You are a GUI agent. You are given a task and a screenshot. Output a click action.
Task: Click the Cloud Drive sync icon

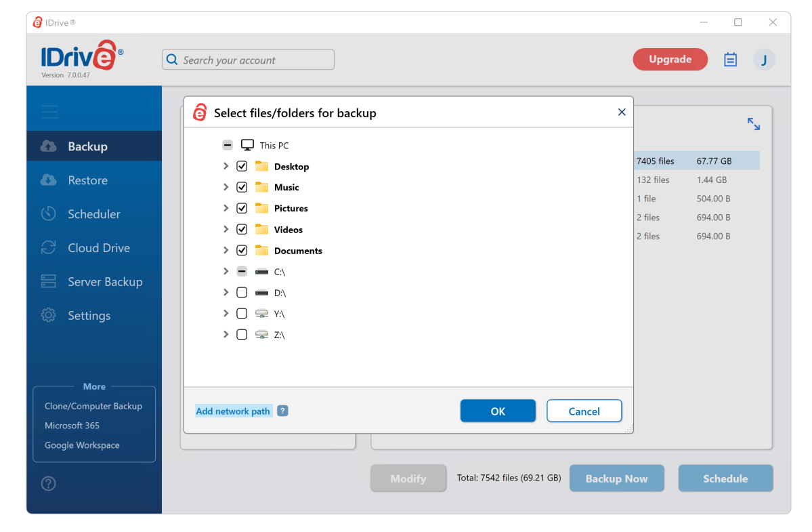[49, 247]
